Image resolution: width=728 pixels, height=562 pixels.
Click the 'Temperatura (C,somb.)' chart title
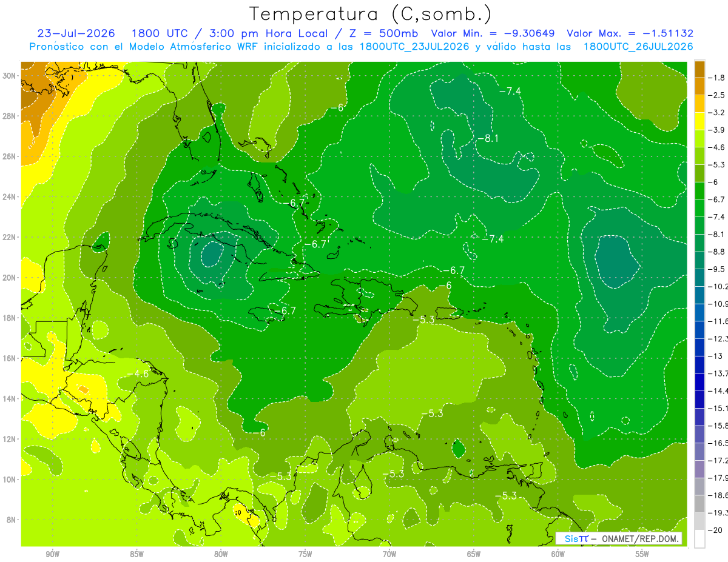tap(370, 14)
